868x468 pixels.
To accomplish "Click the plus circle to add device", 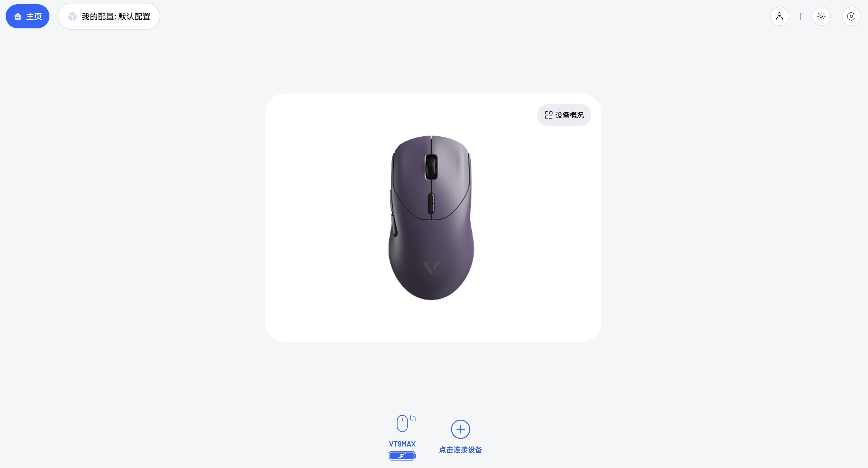I will [x=460, y=429].
